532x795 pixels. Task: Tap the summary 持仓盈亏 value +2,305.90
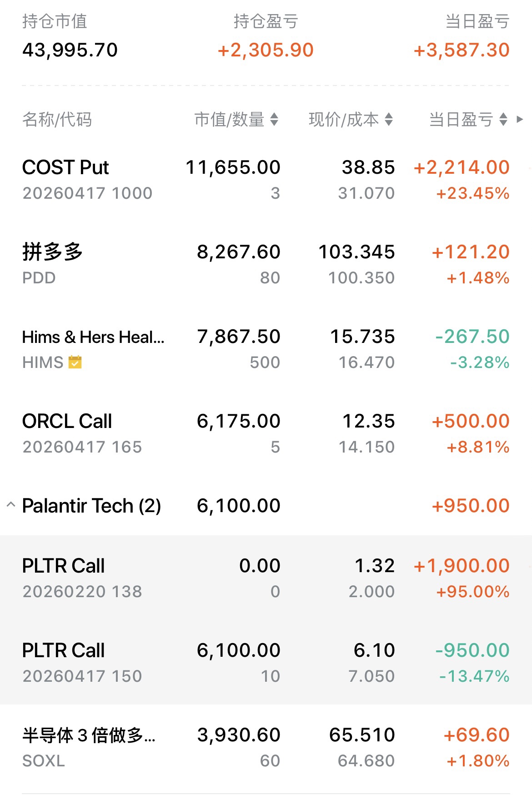[x=266, y=50]
